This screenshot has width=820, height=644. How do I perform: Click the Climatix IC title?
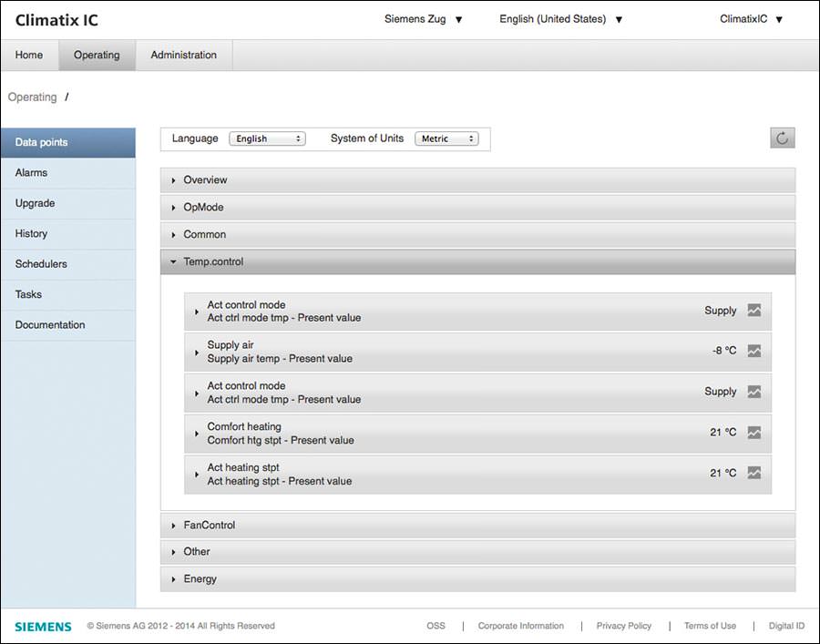(x=56, y=20)
